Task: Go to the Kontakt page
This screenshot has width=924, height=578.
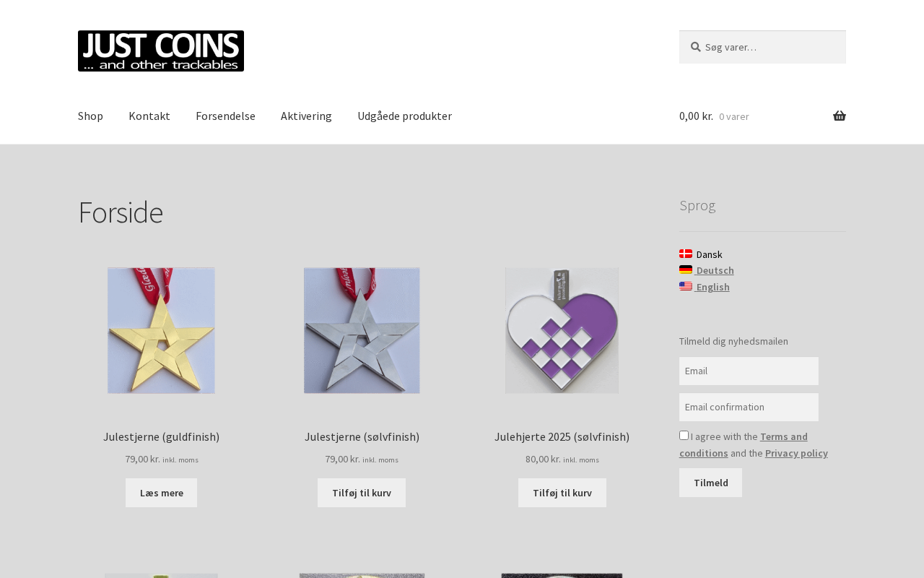Action: pos(149,116)
